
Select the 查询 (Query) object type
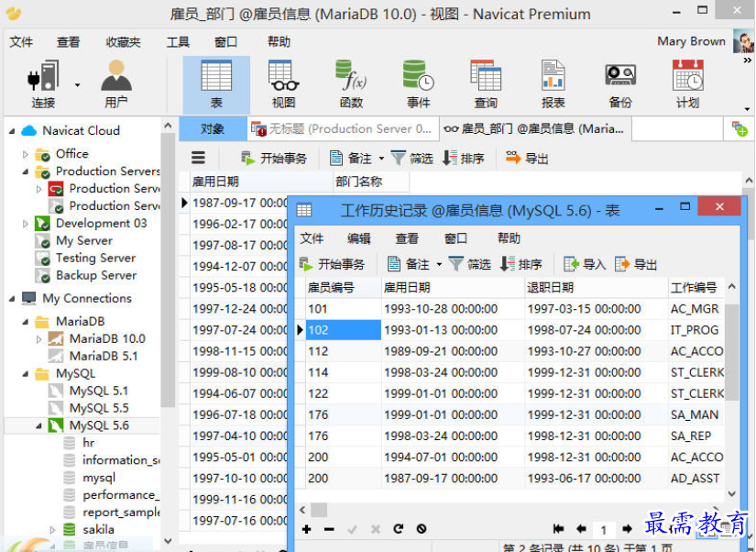(x=486, y=84)
